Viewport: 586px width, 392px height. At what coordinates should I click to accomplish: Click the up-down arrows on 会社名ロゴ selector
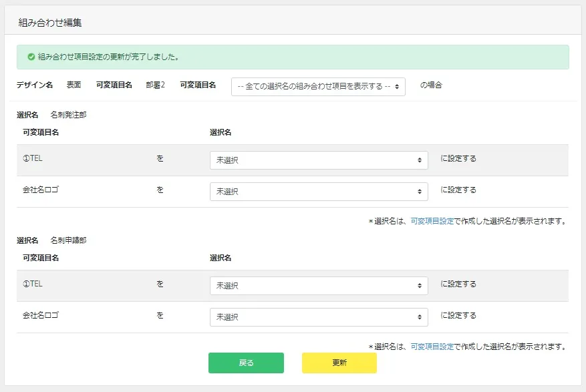click(420, 191)
